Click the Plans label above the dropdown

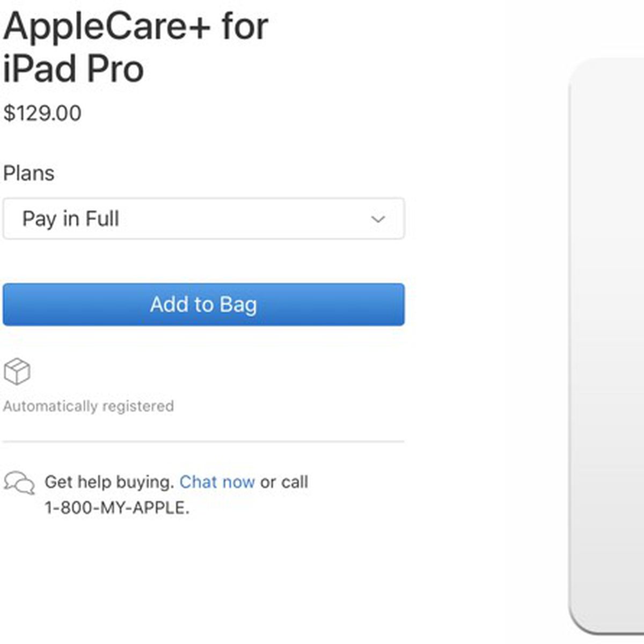[28, 173]
